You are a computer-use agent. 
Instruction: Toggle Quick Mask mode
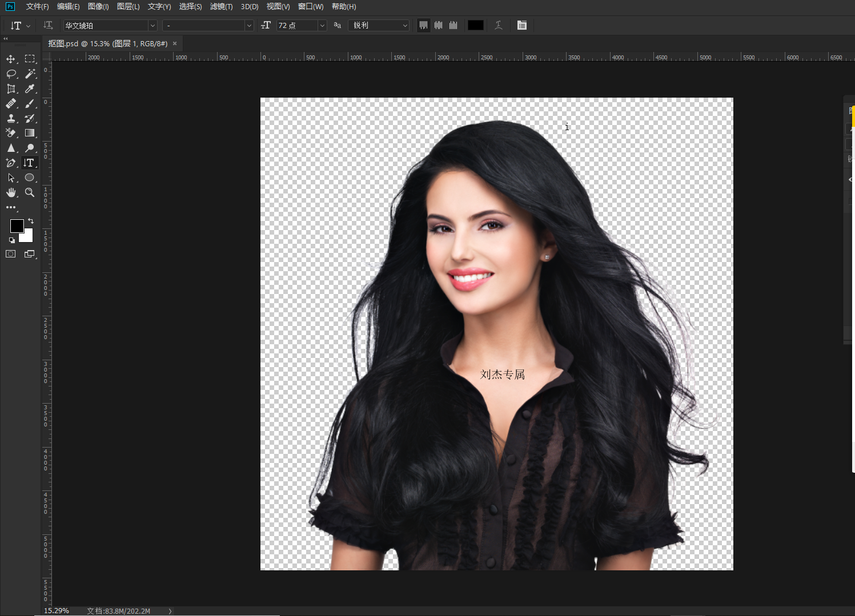(11, 254)
